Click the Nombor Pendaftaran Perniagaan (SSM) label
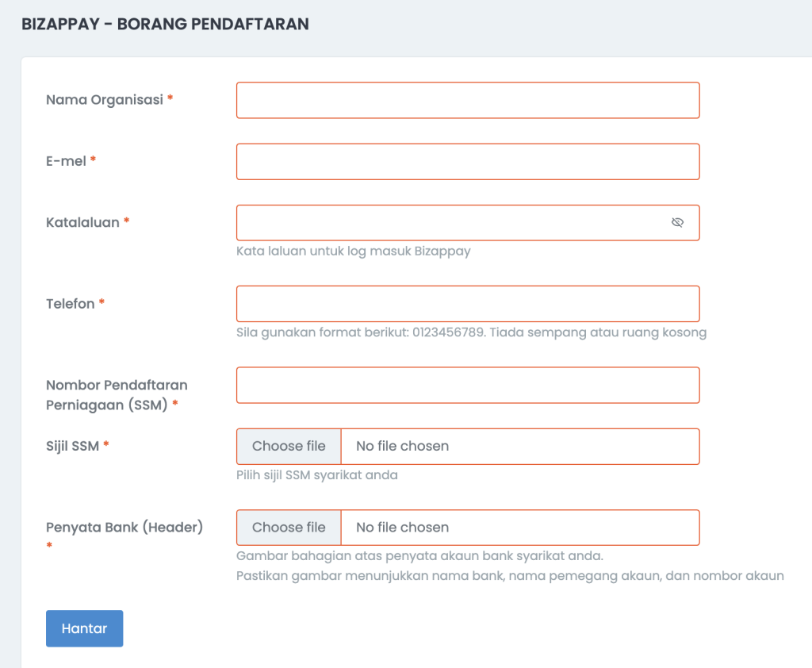Image resolution: width=812 pixels, height=668 pixels. [117, 395]
